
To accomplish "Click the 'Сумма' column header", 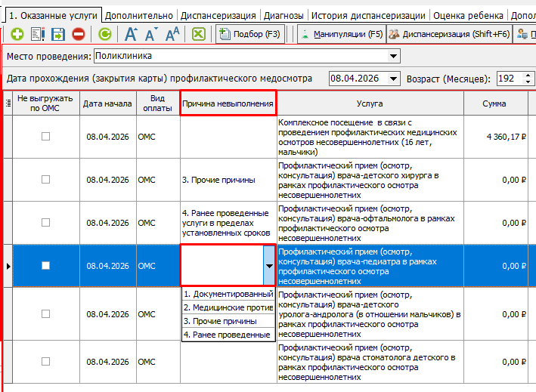I will 494,103.
